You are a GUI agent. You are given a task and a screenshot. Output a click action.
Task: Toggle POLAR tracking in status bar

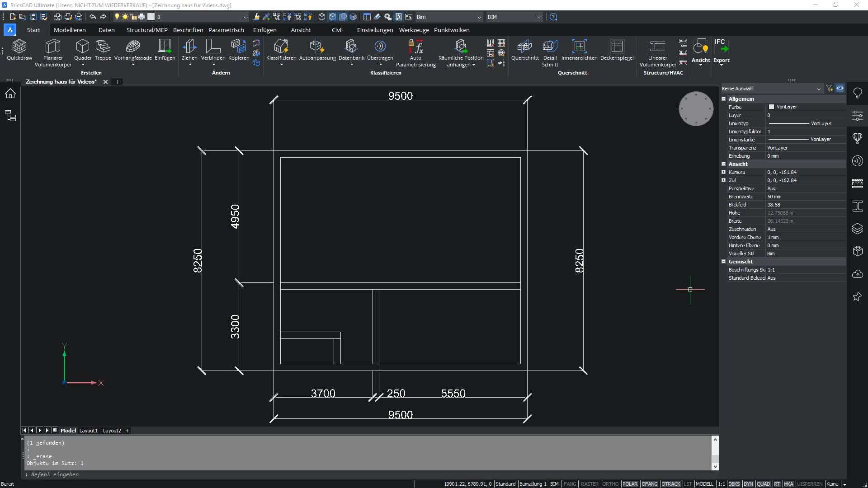(x=630, y=484)
